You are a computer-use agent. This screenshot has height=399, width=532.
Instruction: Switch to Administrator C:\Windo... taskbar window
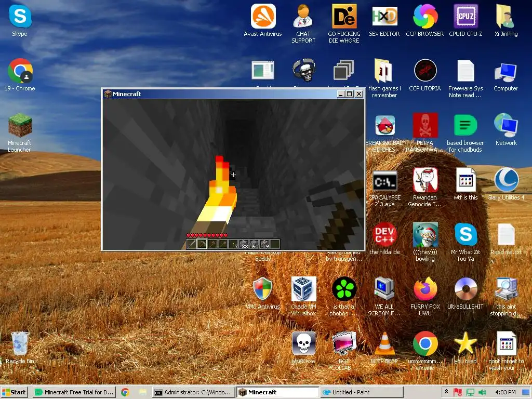193,392
